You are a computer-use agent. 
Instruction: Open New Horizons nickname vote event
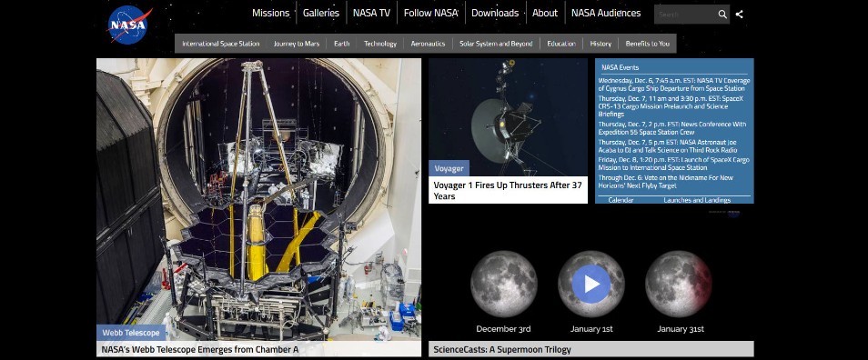point(665,182)
